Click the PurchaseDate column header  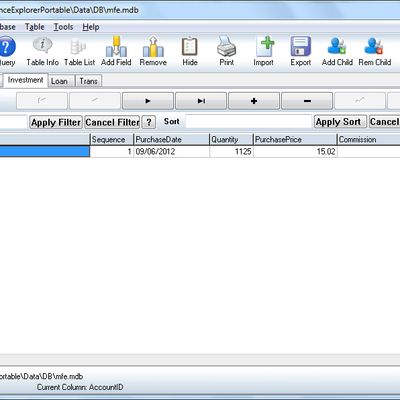click(171, 139)
